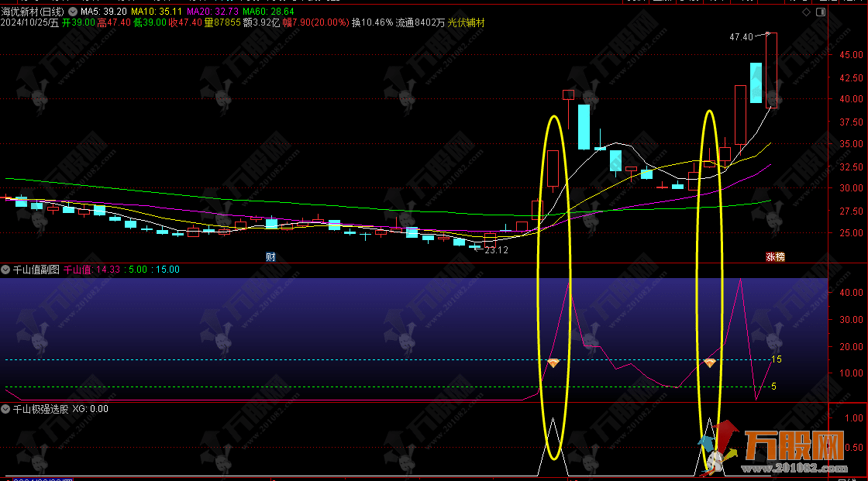
Task: Click the closing price 收47.40
Action: (x=185, y=22)
